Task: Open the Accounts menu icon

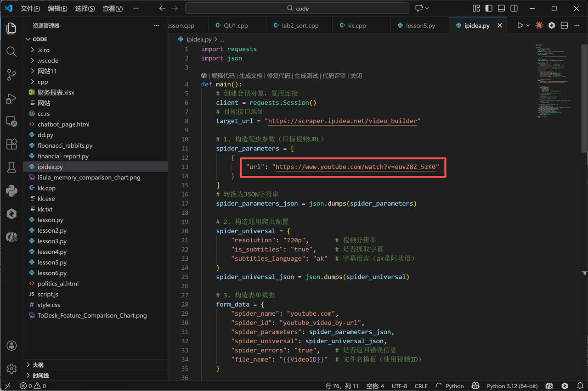Action: click(x=11, y=346)
